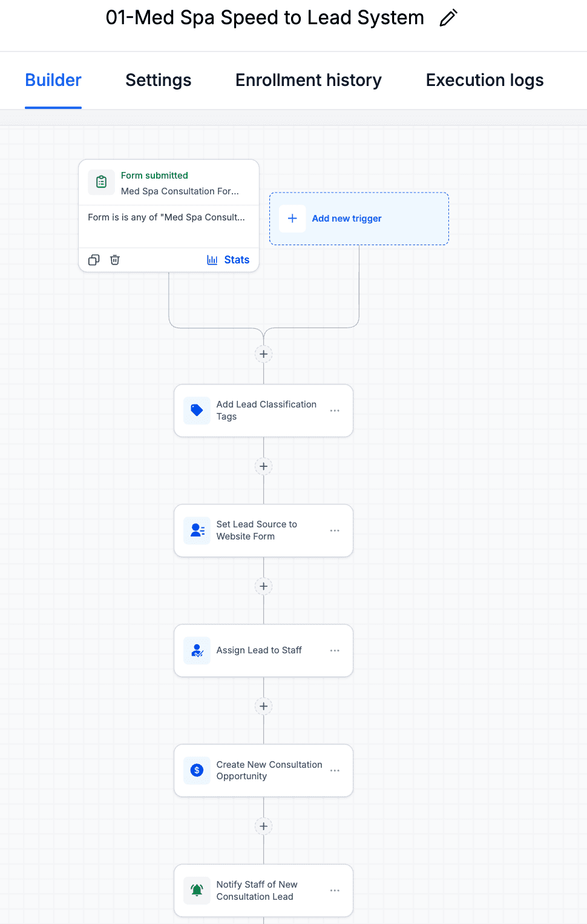This screenshot has height=924, width=587.
Task: Click contact icon on Set Lead Source step
Action: [197, 530]
